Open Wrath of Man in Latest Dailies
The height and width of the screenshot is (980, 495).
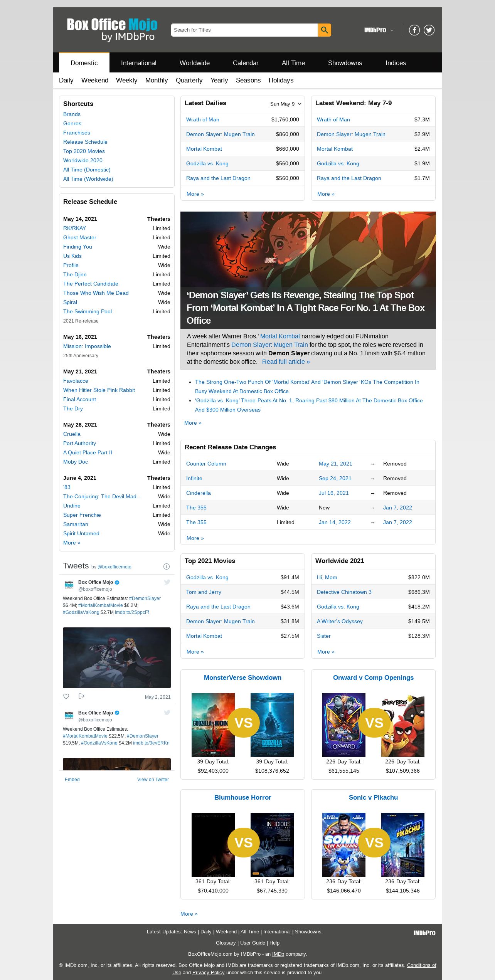click(x=203, y=119)
